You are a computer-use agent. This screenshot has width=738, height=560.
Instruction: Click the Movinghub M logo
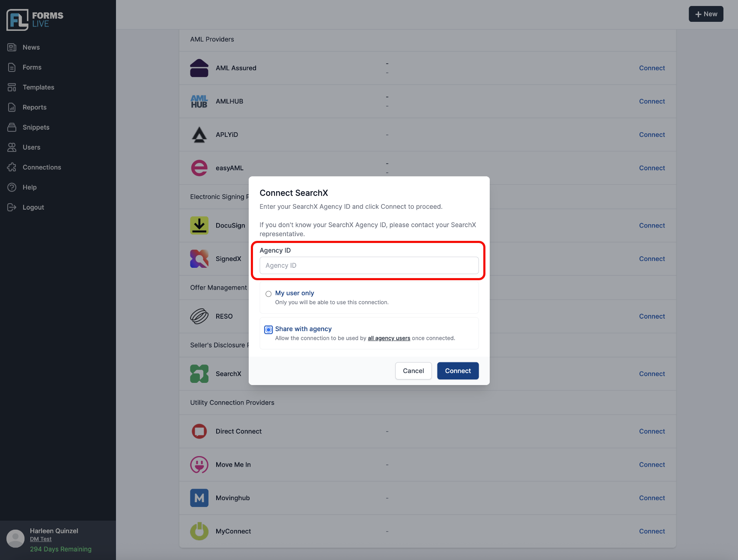[x=199, y=498]
